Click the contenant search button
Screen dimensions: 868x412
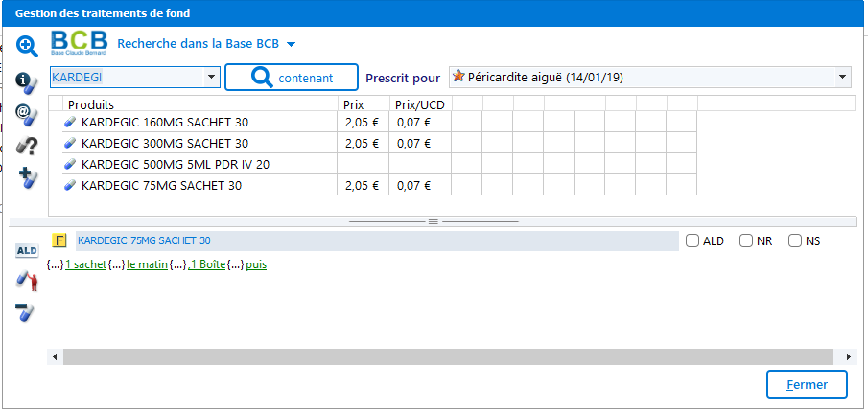(x=292, y=78)
